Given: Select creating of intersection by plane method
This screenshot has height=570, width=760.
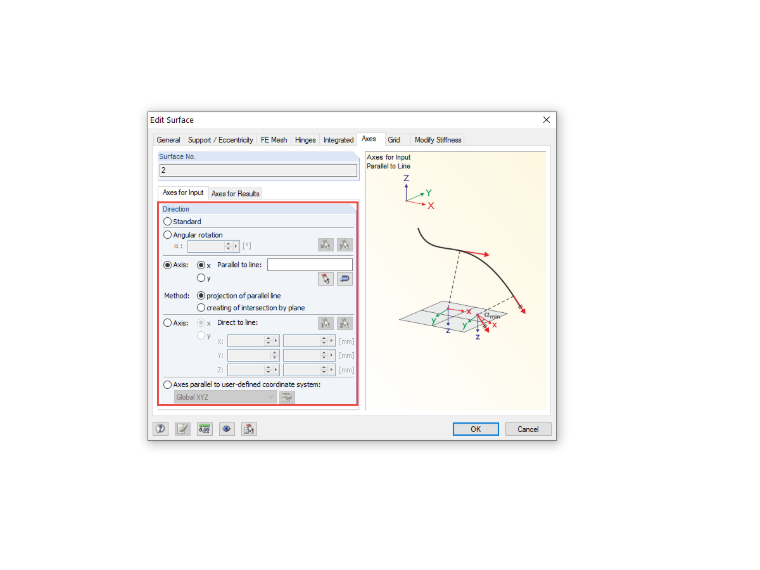Looking at the screenshot, I should 201,308.
